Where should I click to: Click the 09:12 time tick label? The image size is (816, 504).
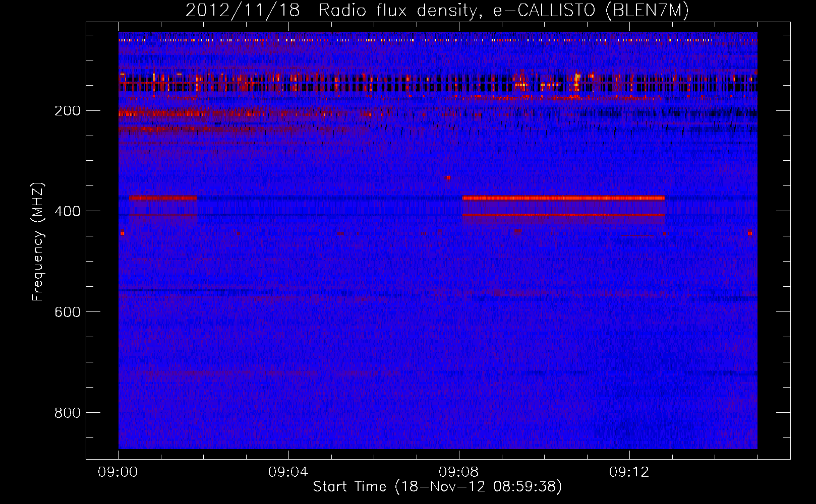[x=629, y=472]
